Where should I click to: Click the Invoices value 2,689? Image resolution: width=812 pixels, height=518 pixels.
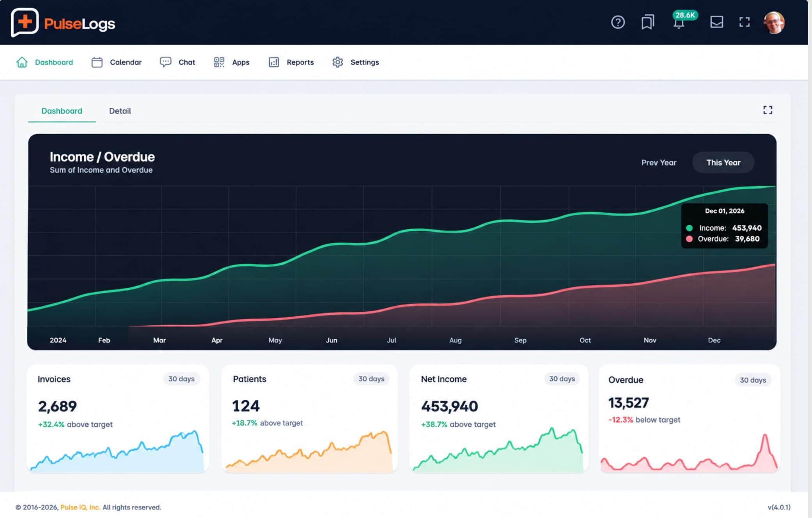tap(57, 406)
